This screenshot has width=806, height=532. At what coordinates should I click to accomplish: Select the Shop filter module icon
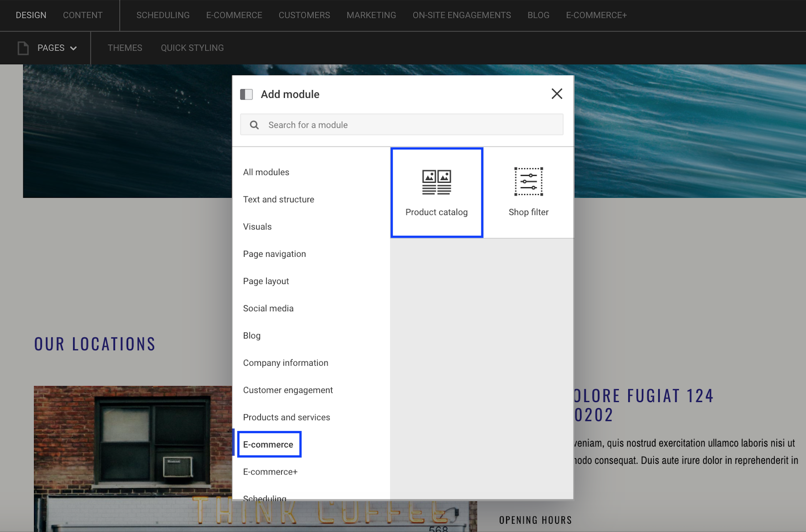coord(528,182)
